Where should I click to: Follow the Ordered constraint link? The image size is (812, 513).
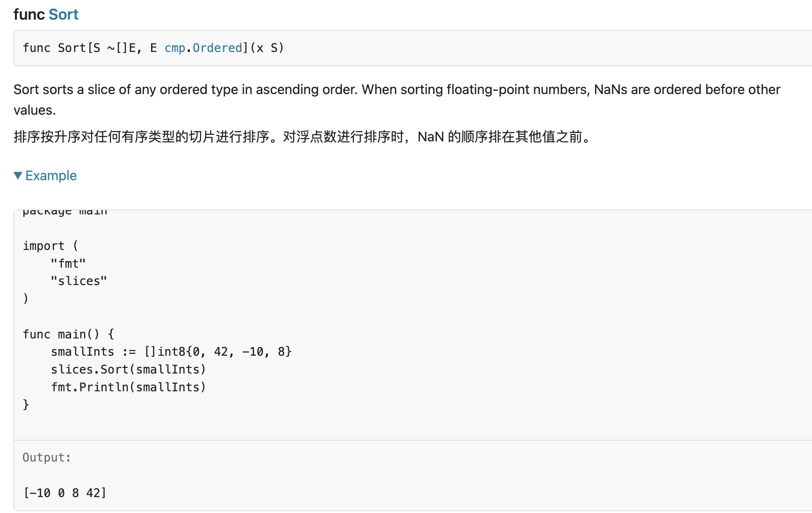pyautogui.click(x=217, y=48)
